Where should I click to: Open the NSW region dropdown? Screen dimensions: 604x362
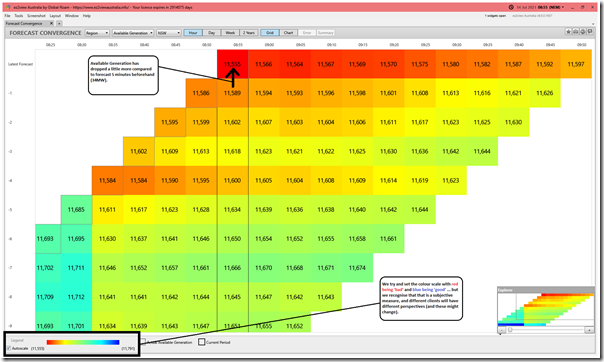pyautogui.click(x=169, y=33)
